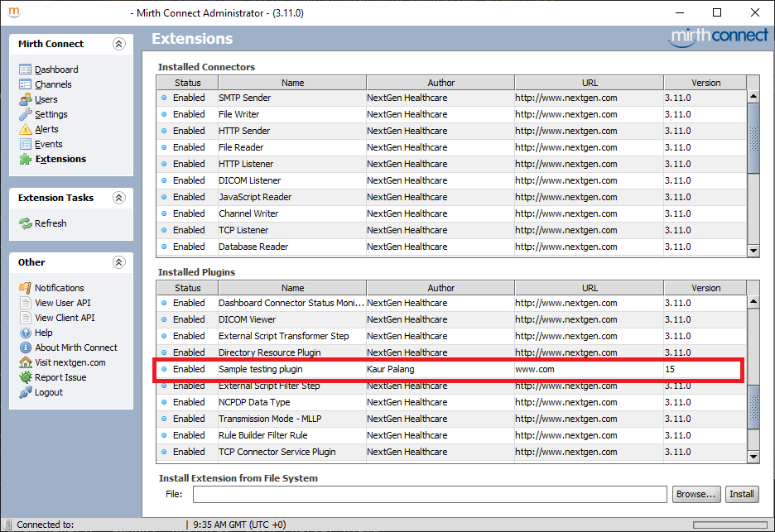Click the Alerts warning icon
775x532 pixels.
[x=25, y=129]
